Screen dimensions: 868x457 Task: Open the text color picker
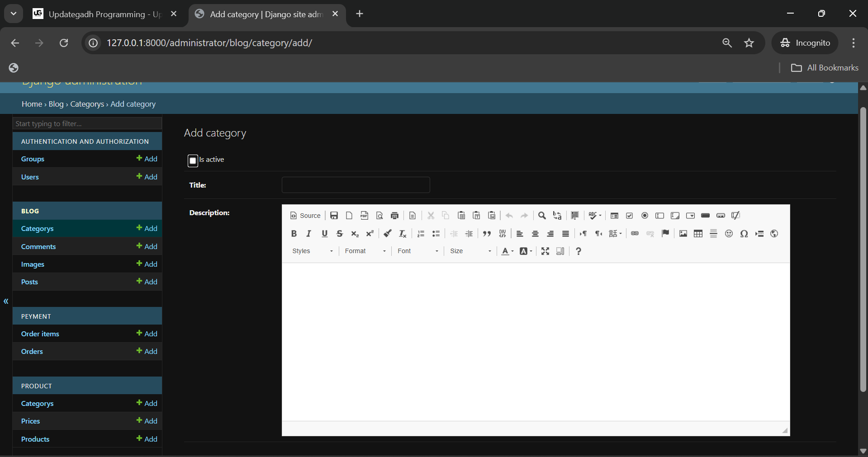pos(507,251)
